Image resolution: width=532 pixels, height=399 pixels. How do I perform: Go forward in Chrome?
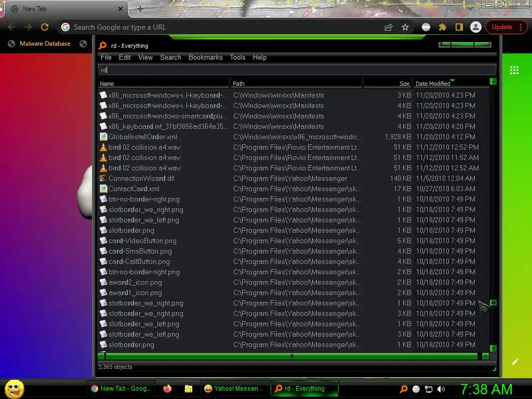(28, 27)
